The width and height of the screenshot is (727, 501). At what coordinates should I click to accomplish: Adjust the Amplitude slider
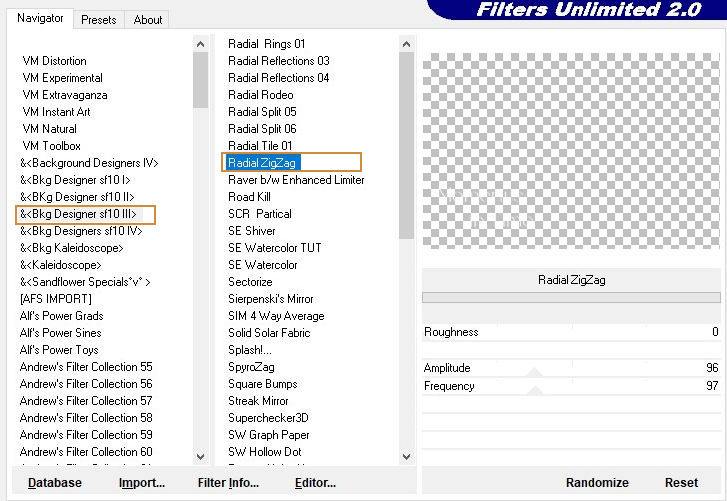571,368
